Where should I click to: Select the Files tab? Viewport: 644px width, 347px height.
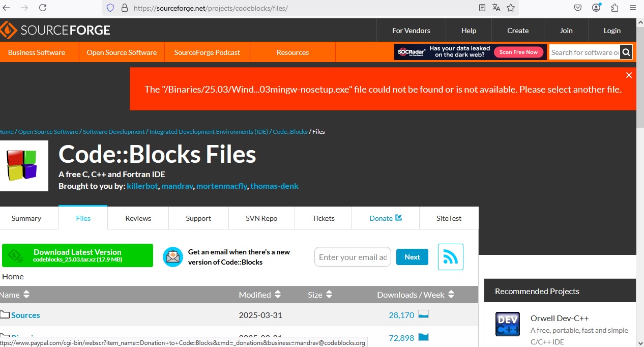(x=83, y=218)
